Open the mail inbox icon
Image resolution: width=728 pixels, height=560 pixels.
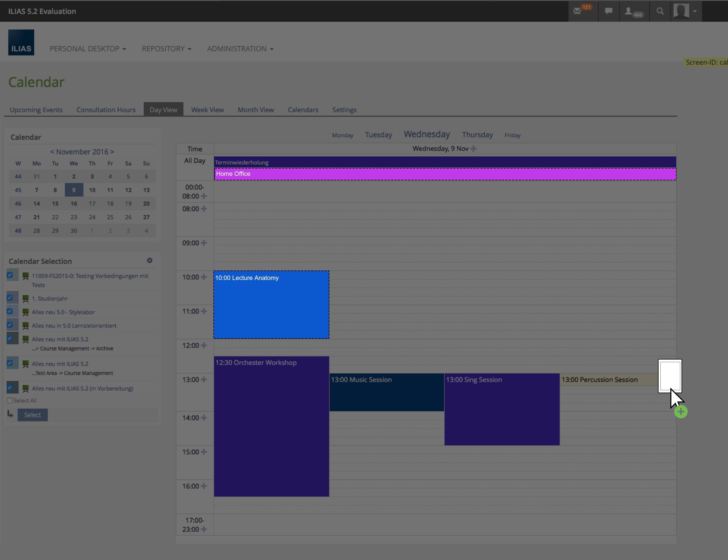(577, 11)
